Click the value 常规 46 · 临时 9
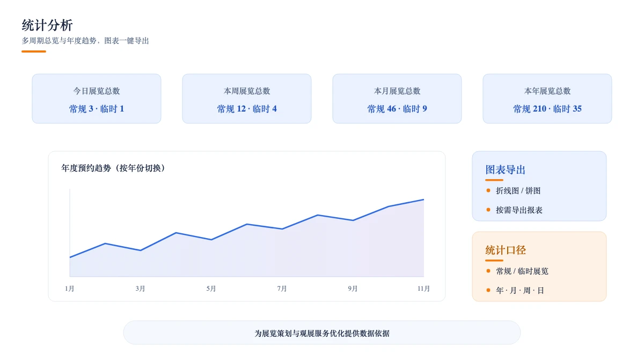This screenshot has width=644, height=362. [x=397, y=109]
